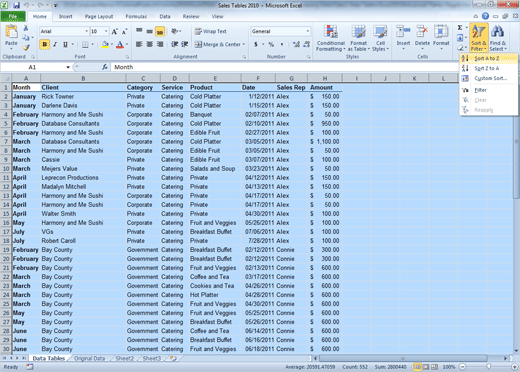Click the Wrap Text button

[211, 31]
